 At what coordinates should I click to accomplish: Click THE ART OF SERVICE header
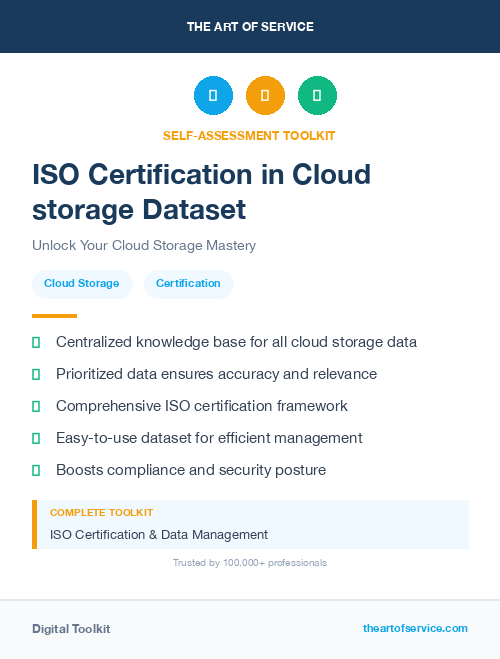tap(250, 27)
